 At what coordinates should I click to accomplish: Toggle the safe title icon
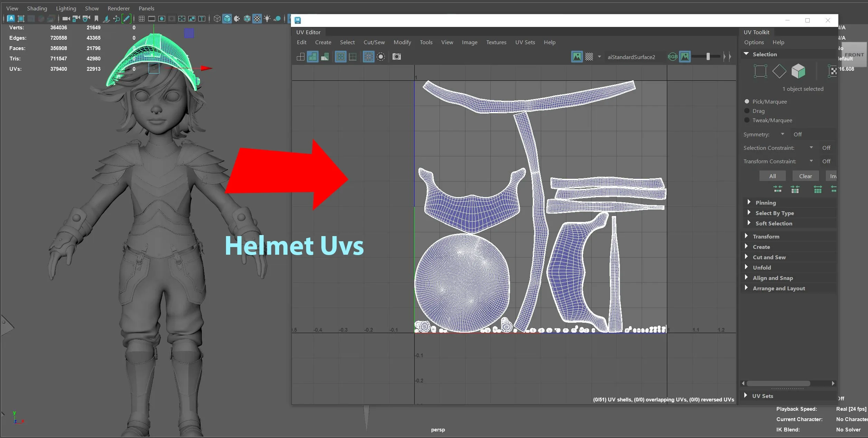202,19
